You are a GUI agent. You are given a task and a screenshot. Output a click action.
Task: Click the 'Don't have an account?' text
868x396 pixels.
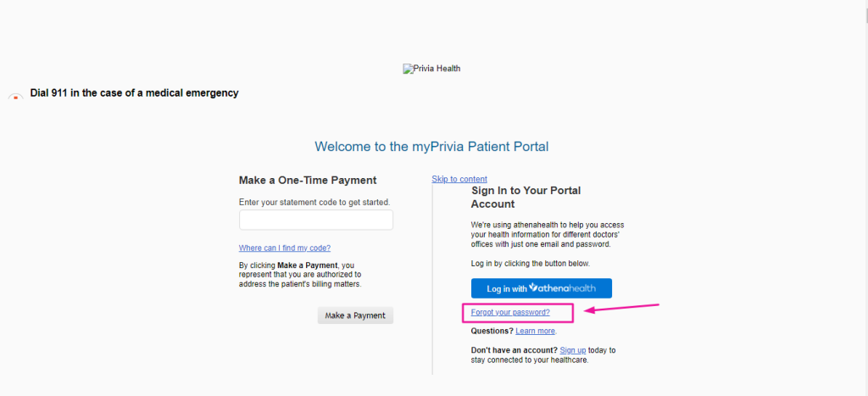click(x=515, y=350)
